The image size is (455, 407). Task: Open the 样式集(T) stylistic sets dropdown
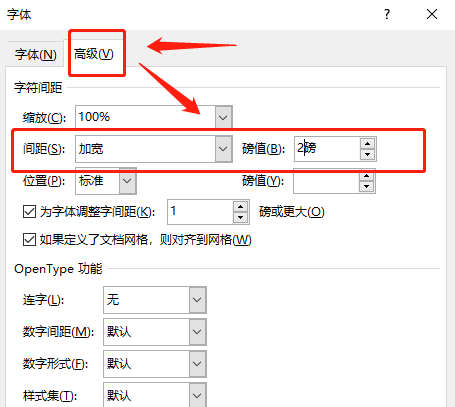pos(197,395)
